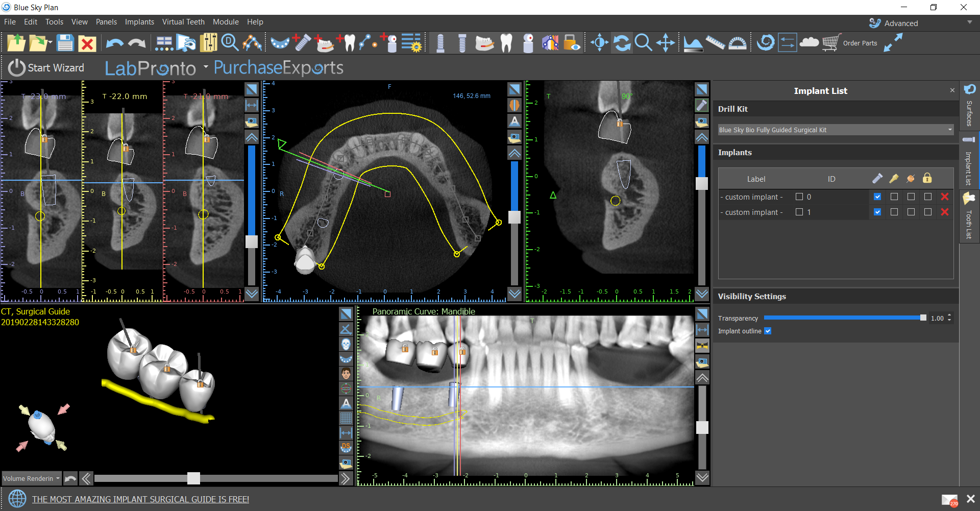Click the expand fullscreen arrows icon

tap(893, 43)
